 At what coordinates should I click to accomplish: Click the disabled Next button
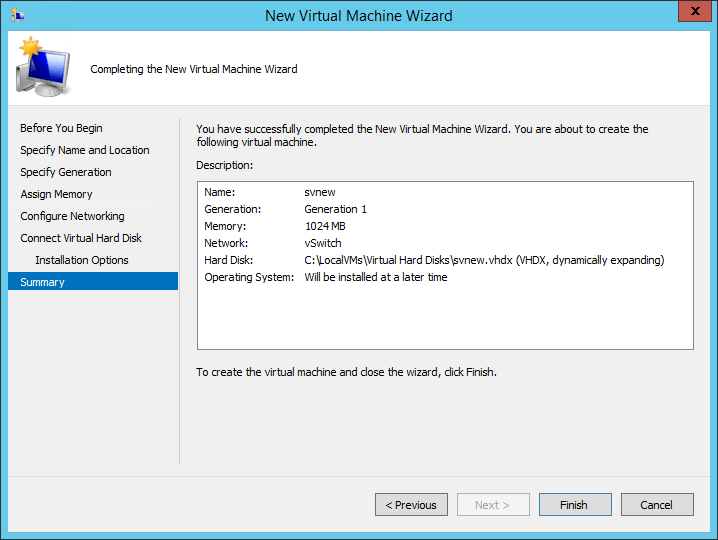click(493, 505)
